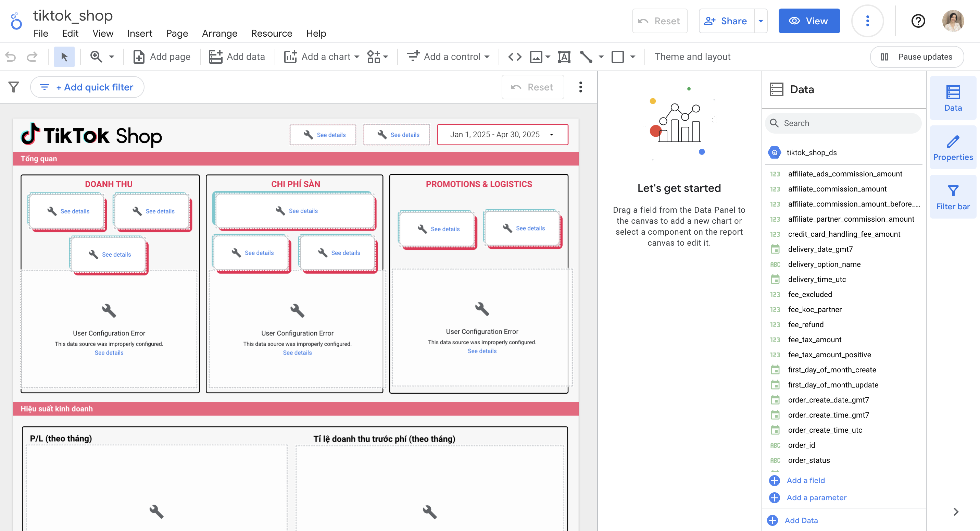Select the tiktok_shop_ds data source

[x=844, y=153]
